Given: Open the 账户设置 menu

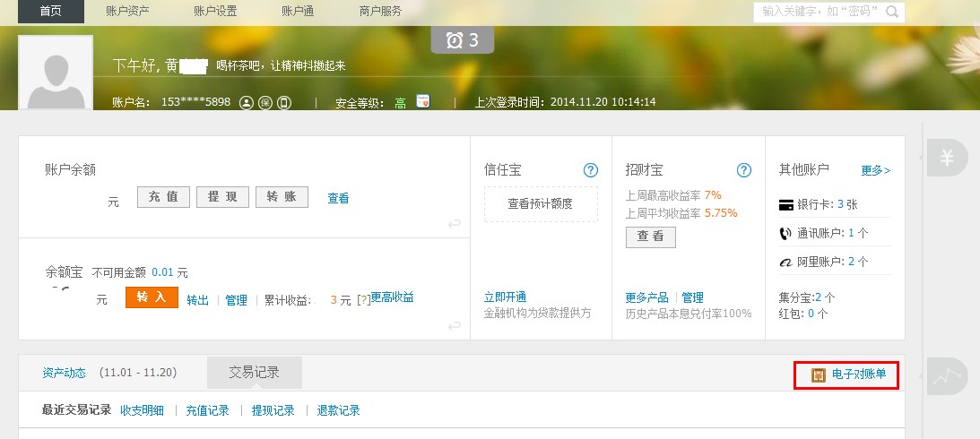Looking at the screenshot, I should click(215, 12).
